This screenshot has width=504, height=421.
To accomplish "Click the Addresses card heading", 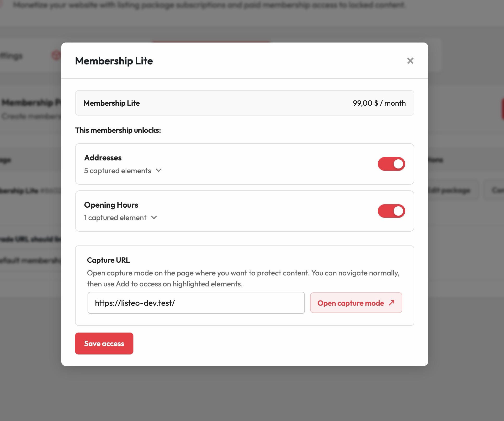I will (103, 158).
